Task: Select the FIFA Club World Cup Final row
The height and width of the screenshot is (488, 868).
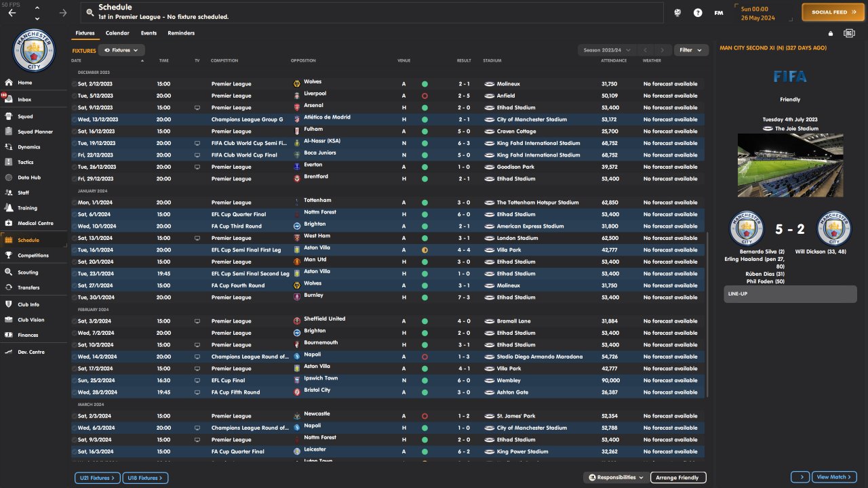Action: 388,155
